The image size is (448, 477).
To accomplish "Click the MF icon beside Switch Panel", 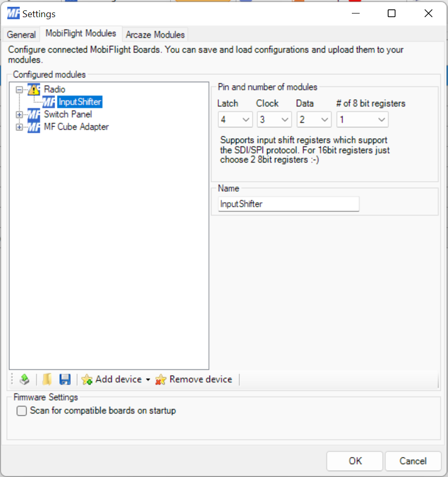I will (34, 114).
